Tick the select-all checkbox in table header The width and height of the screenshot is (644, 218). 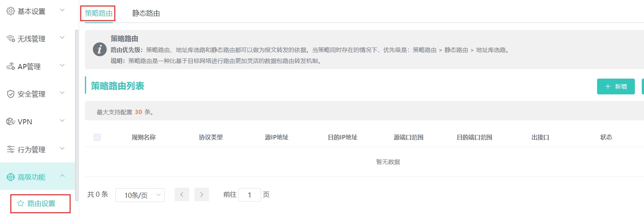click(97, 137)
